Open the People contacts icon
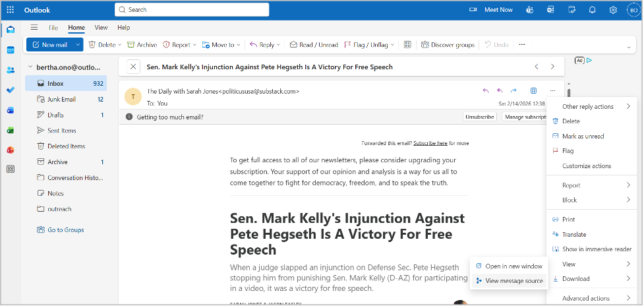 pyautogui.click(x=11, y=70)
